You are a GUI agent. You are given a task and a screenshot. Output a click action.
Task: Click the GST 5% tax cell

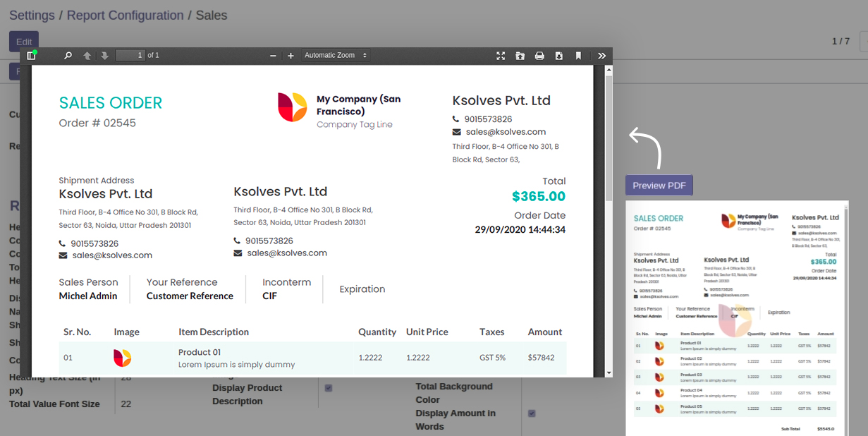(492, 358)
